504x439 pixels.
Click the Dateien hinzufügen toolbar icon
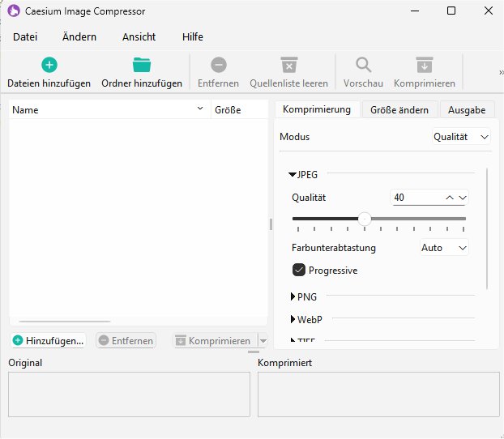coord(49,66)
